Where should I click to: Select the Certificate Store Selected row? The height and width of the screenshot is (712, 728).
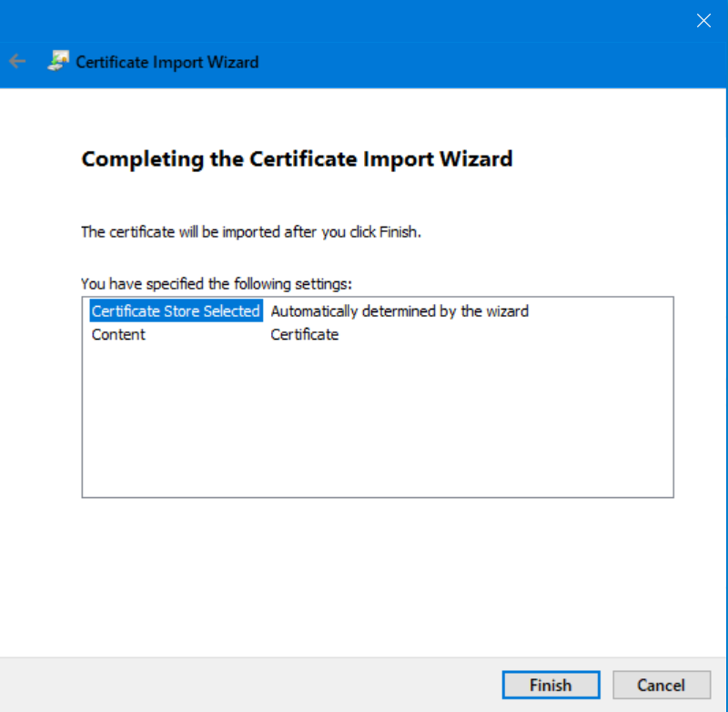tap(176, 310)
